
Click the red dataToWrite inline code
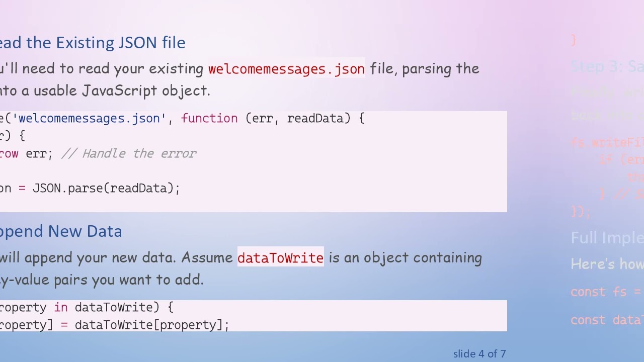pyautogui.click(x=280, y=258)
